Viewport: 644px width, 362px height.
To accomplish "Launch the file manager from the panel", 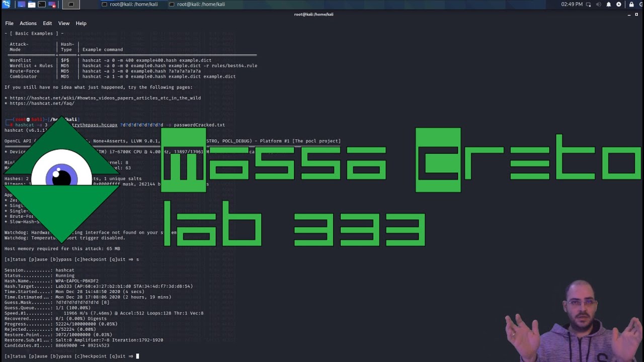I will pyautogui.click(x=31, y=5).
